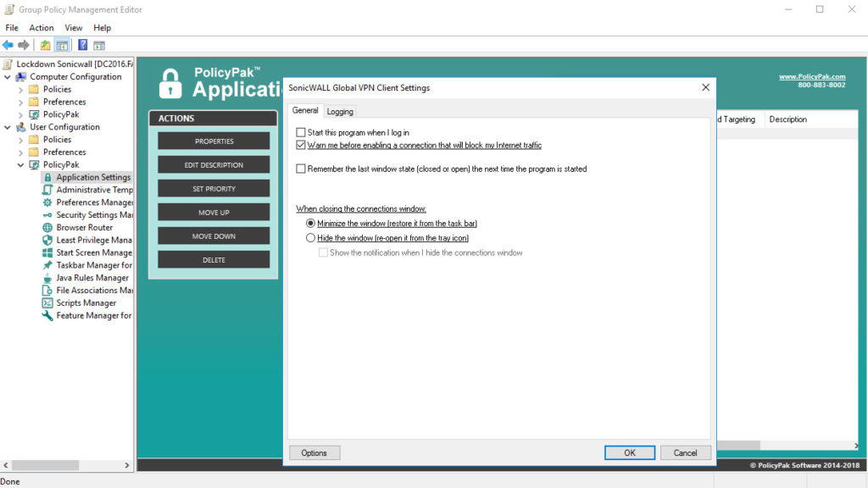Expand Policies under Computer Configuration
868x488 pixels.
[20, 90]
